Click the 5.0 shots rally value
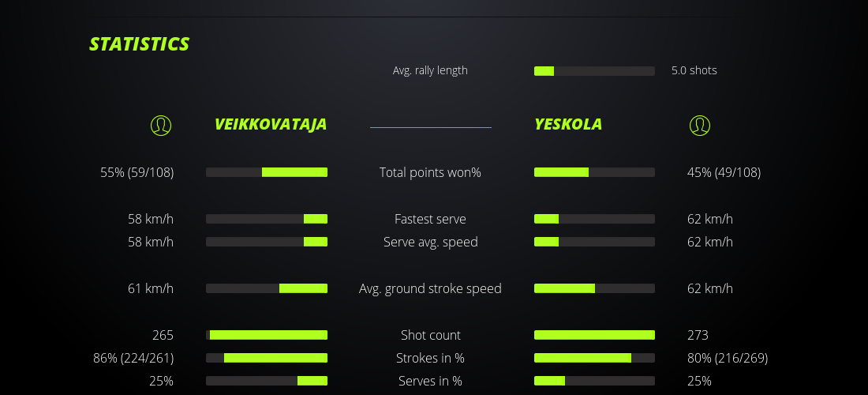 [694, 70]
